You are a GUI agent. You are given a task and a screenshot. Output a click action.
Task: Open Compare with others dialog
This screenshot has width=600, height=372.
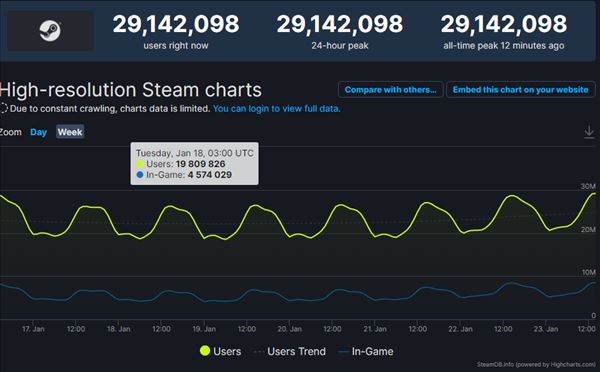click(x=390, y=90)
